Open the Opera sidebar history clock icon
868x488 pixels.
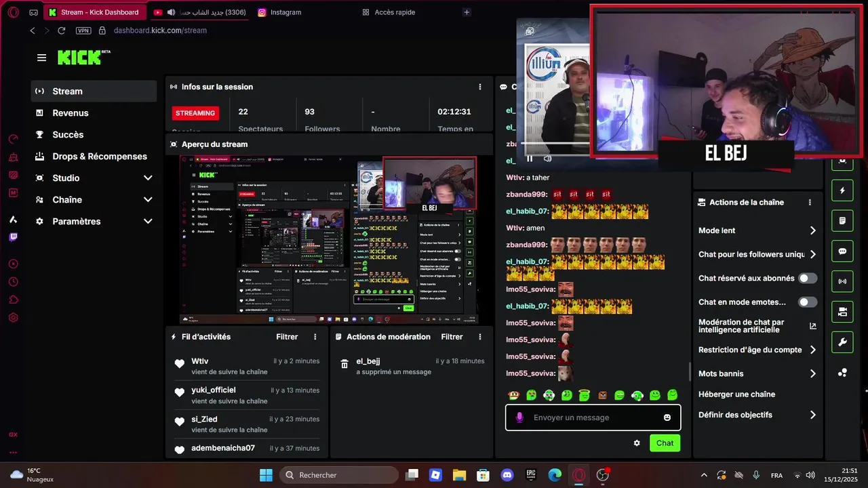13,281
